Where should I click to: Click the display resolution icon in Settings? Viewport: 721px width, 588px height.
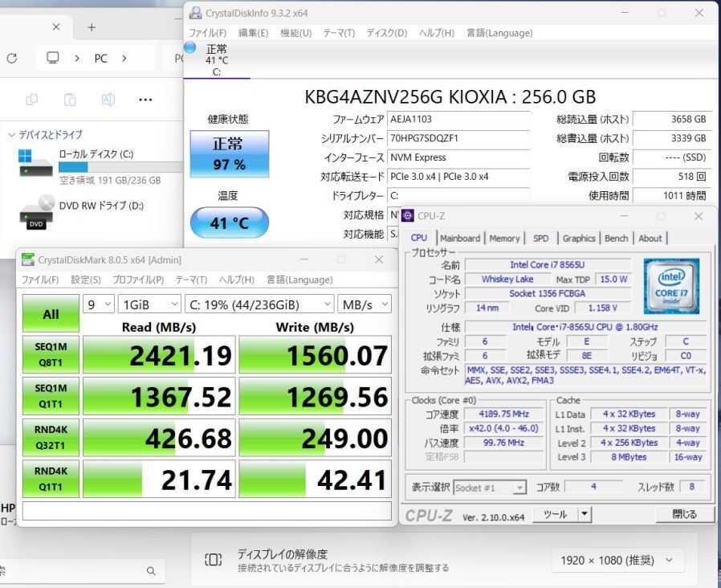click(x=214, y=560)
